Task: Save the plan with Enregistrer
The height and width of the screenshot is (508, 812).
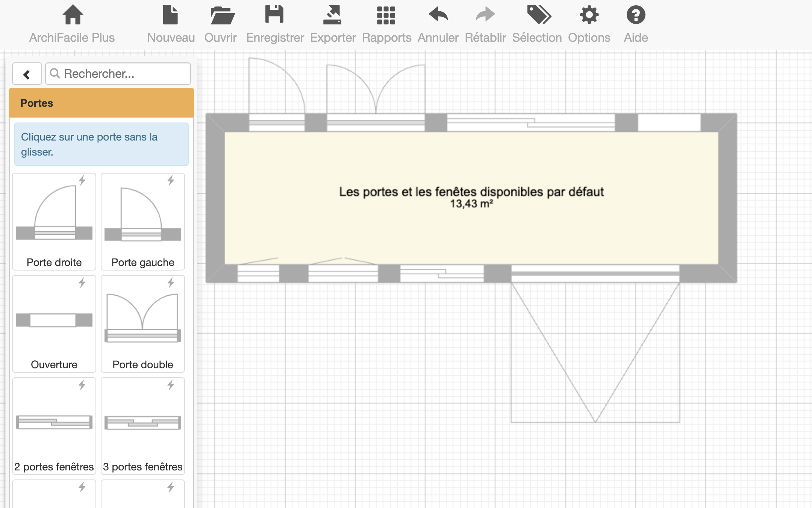Action: coord(274,15)
